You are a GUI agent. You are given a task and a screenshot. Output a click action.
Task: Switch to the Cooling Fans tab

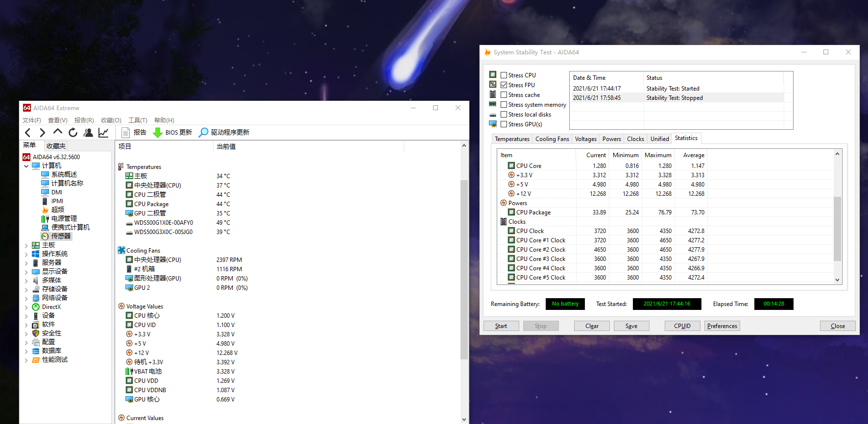coord(552,139)
